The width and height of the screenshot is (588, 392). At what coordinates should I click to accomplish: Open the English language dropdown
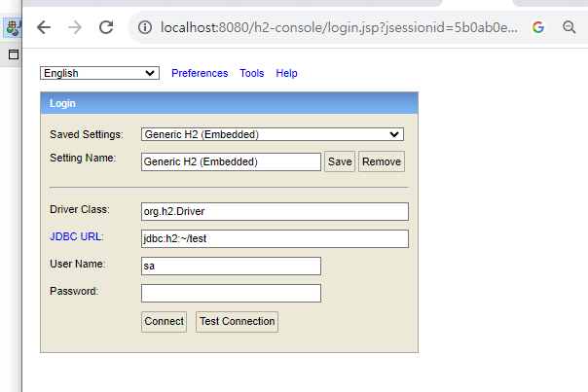click(x=99, y=73)
